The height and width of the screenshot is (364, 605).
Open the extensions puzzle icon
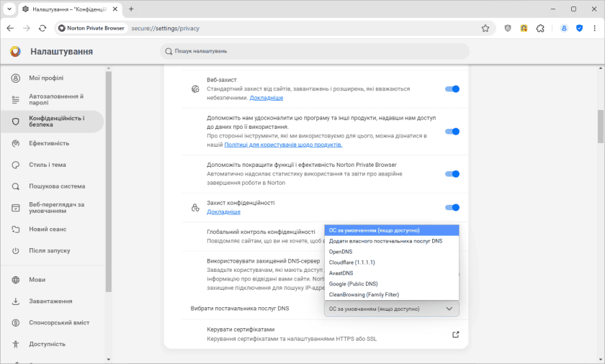[x=540, y=28]
